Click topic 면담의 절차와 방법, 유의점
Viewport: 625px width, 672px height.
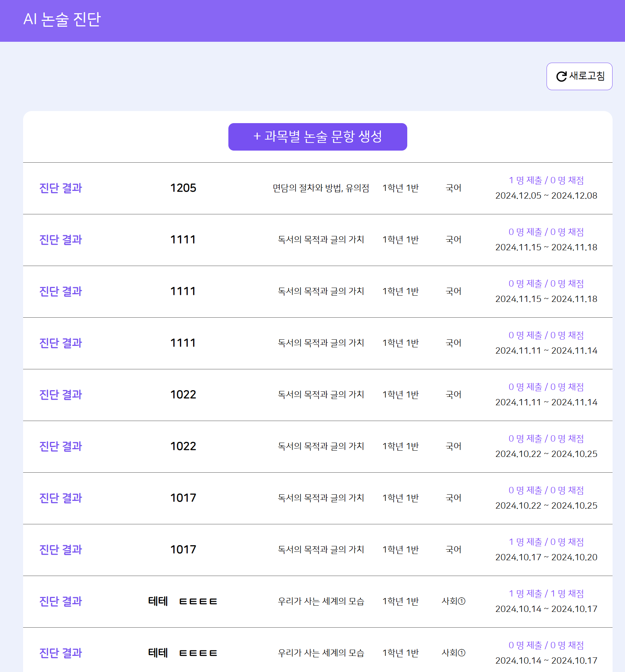pos(321,188)
